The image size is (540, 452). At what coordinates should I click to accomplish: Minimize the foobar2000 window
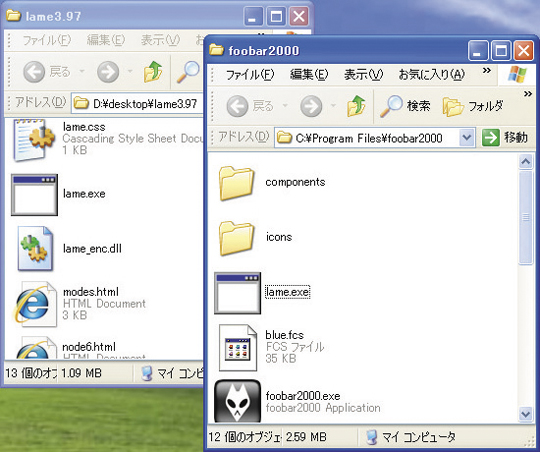478,51
